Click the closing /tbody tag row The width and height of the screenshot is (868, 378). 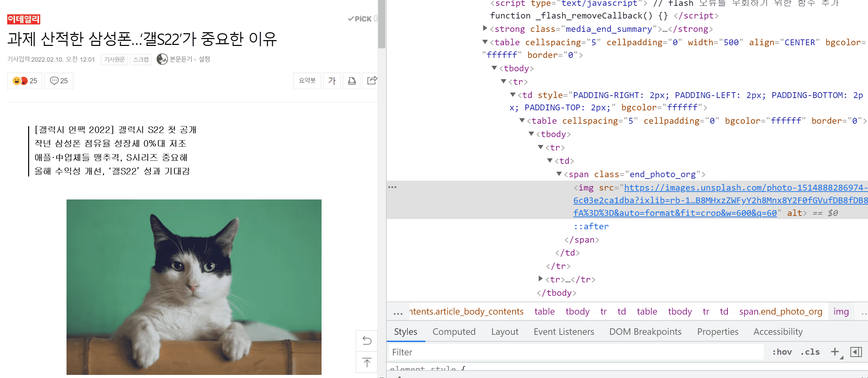point(556,293)
